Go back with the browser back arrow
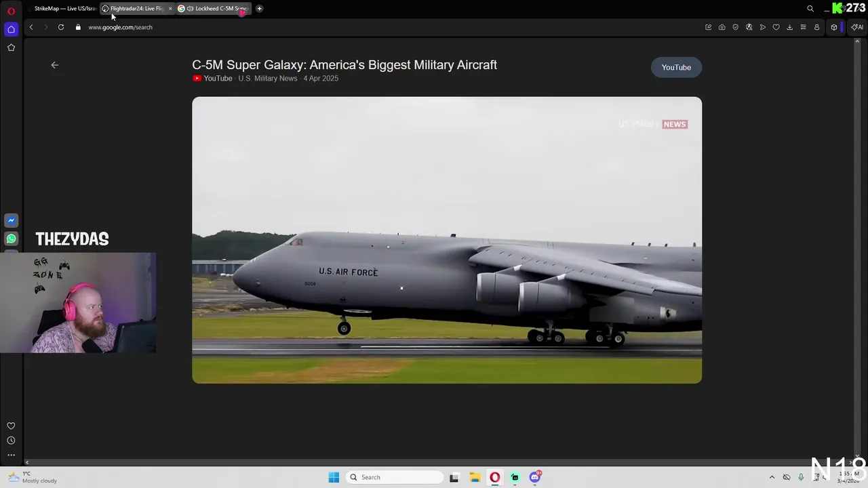Image resolution: width=868 pixels, height=488 pixels. 31,27
